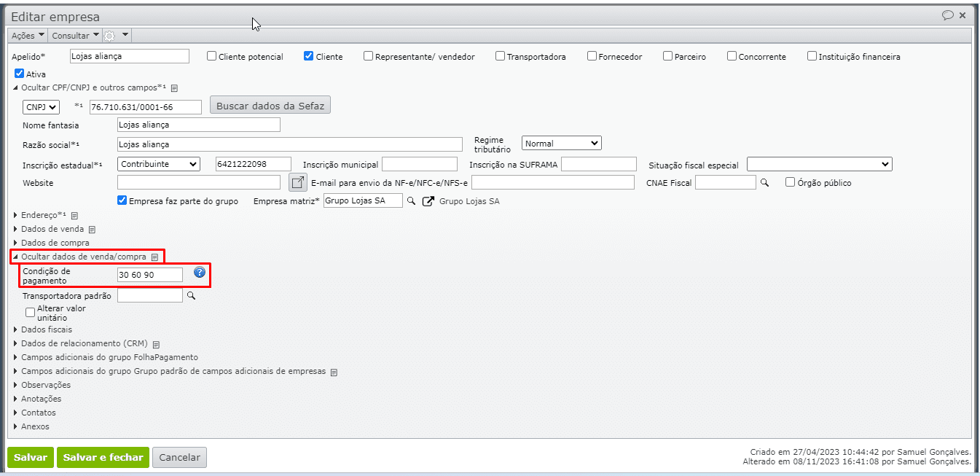
Task: Check the Transportadora checkbox
Action: 501,56
